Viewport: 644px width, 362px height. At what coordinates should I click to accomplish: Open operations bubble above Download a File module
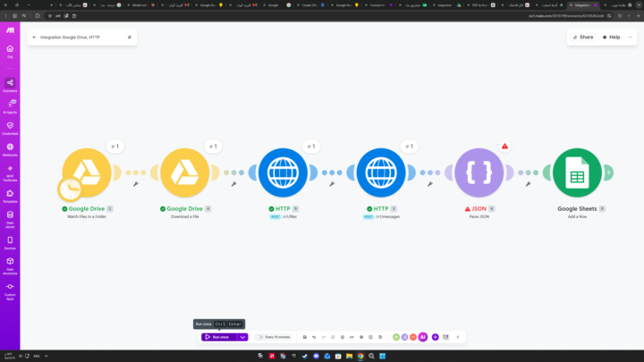213,147
